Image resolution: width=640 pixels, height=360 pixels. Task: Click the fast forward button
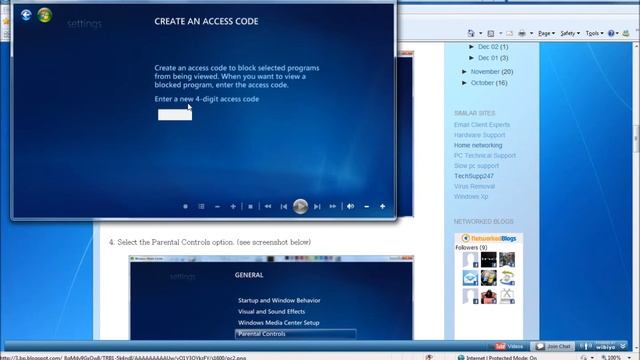pyautogui.click(x=333, y=207)
